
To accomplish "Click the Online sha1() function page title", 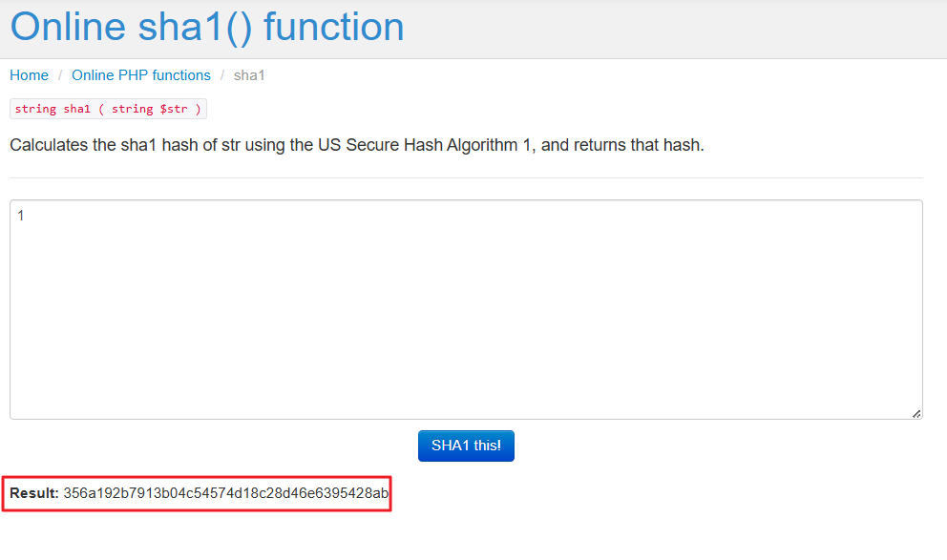I will tap(207, 27).
